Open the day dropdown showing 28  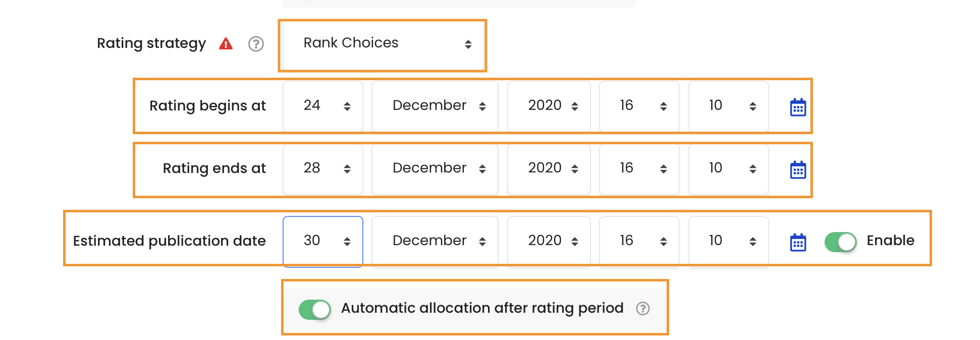tap(323, 168)
